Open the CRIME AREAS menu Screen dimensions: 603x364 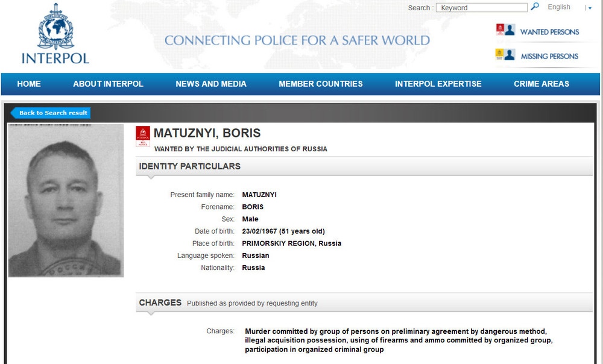tap(541, 84)
